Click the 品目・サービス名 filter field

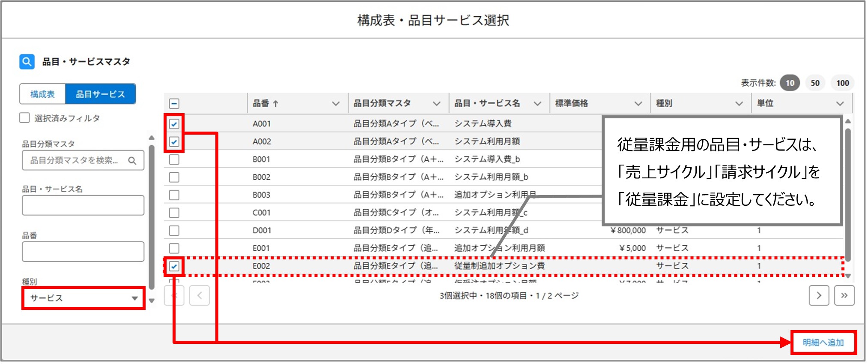coord(83,205)
